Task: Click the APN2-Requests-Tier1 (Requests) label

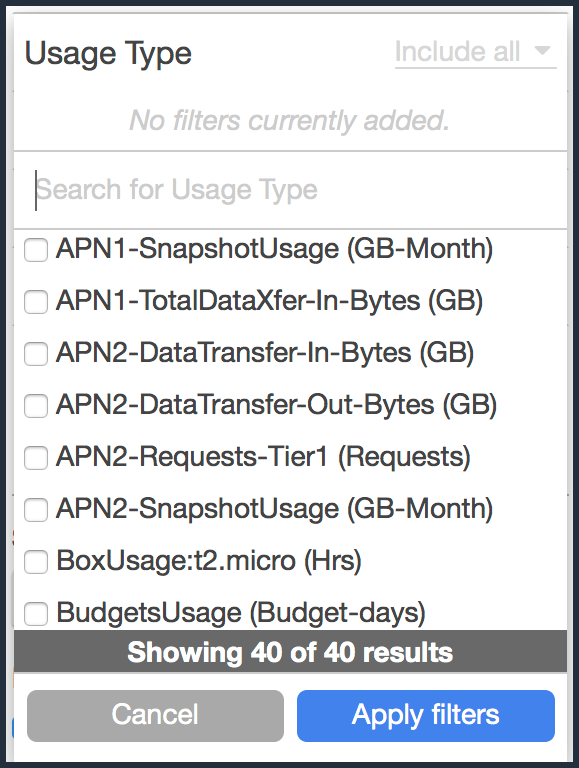Action: click(263, 457)
